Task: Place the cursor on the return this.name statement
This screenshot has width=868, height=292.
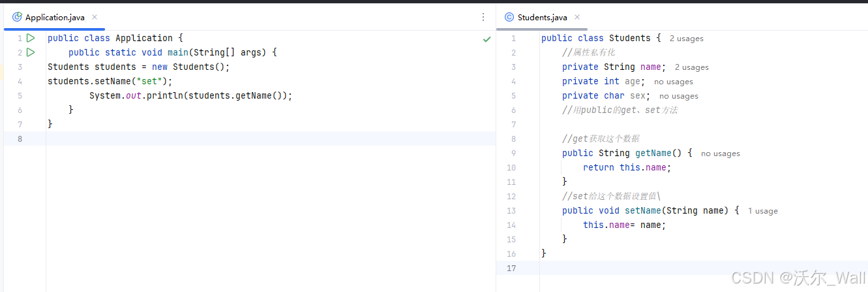Action: click(627, 167)
